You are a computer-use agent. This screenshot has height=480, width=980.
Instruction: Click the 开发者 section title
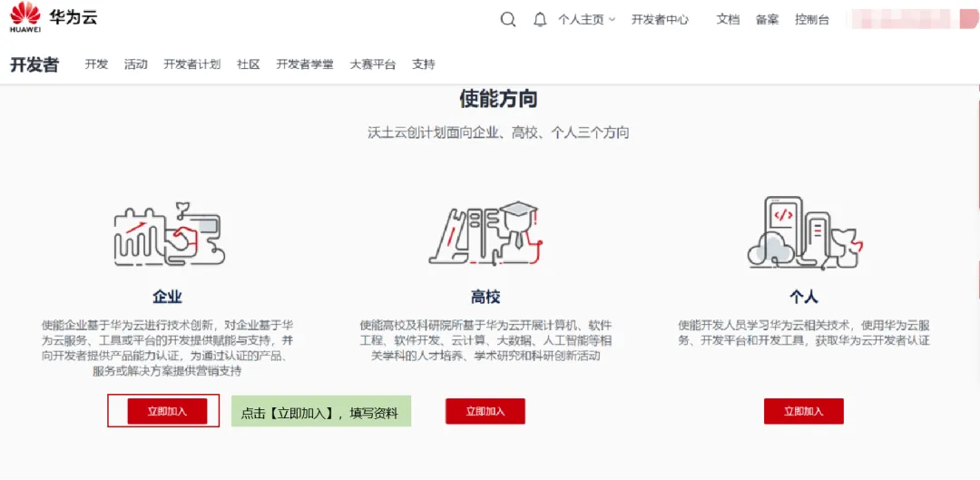click(x=34, y=64)
